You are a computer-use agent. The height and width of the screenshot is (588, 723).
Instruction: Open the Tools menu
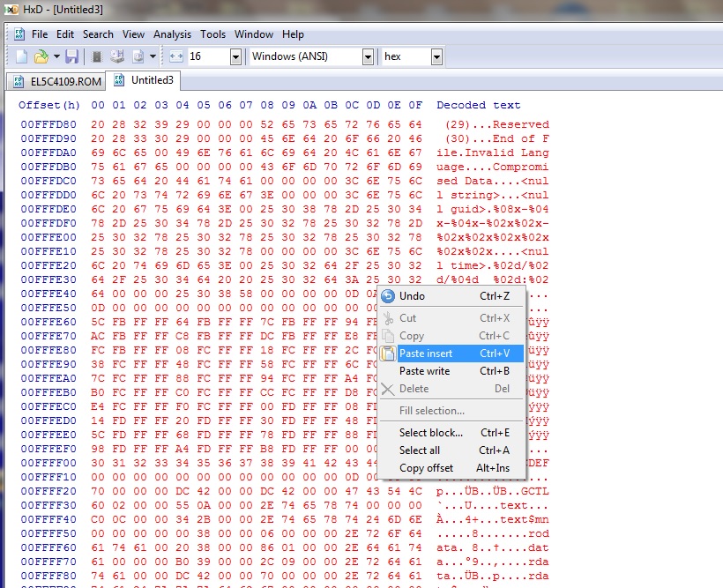[212, 34]
